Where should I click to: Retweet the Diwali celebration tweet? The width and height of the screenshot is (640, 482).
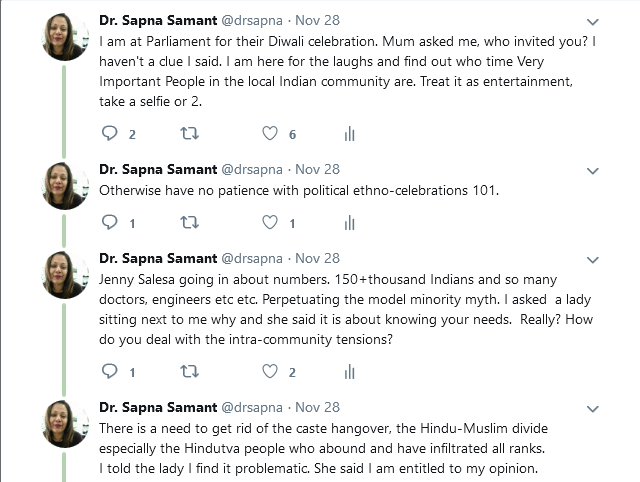(x=187, y=134)
